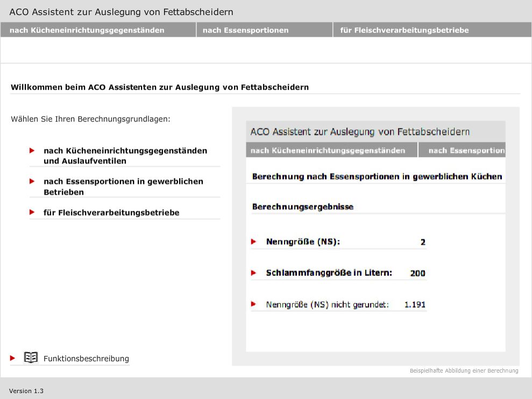Click the welcome heading 'Willkommen beim ACO Assistenten'

(160, 87)
